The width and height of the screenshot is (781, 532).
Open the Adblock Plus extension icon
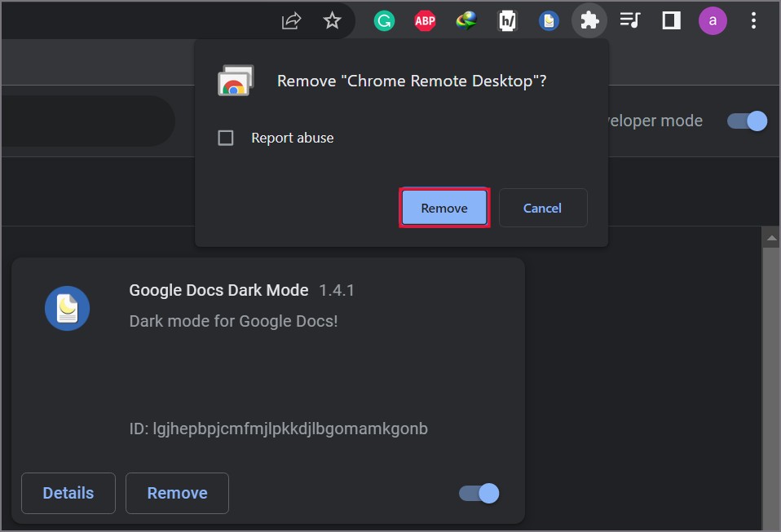[x=425, y=21]
